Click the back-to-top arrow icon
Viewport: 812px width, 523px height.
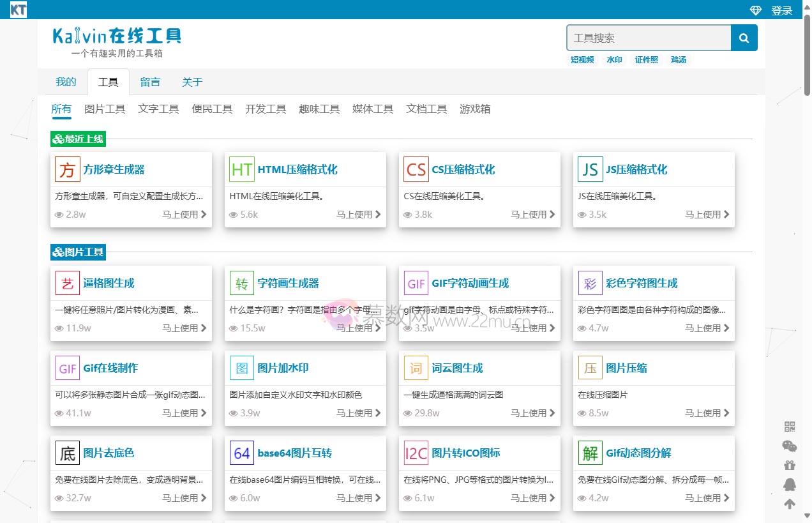click(x=790, y=503)
